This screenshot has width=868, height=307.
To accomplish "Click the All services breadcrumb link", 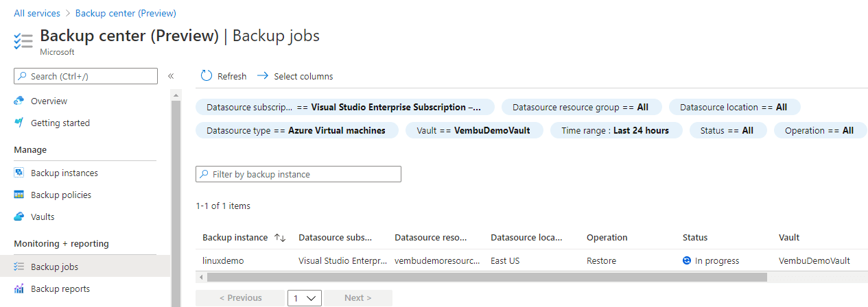I will coord(37,13).
